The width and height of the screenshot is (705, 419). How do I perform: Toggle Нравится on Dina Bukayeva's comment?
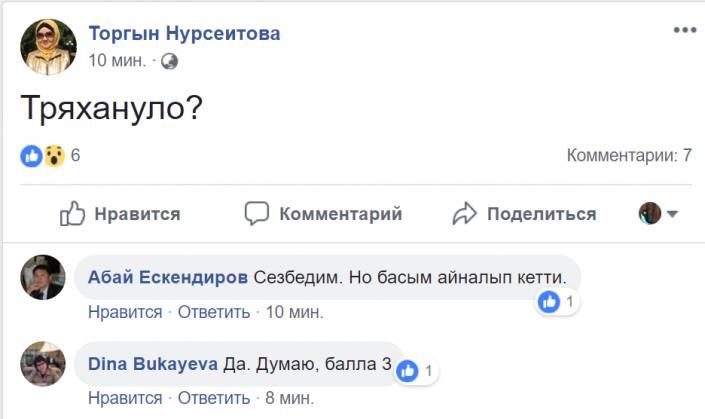(x=125, y=398)
